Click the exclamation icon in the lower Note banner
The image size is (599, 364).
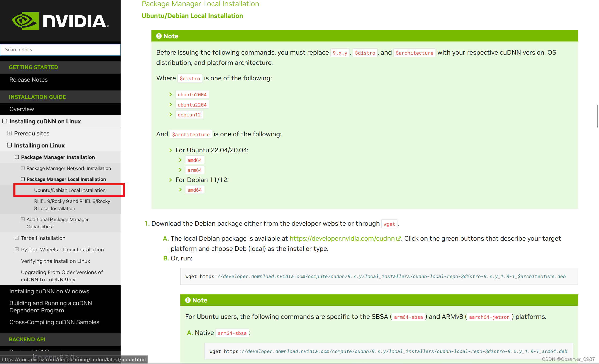click(188, 300)
